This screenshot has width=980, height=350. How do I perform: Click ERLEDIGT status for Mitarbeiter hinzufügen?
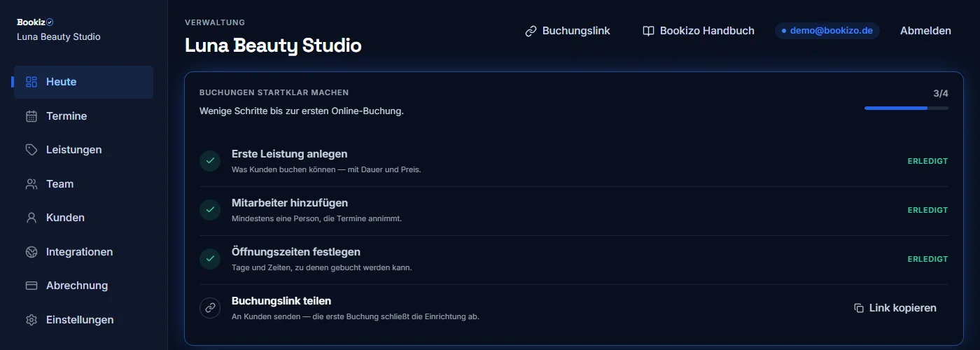pyautogui.click(x=927, y=210)
